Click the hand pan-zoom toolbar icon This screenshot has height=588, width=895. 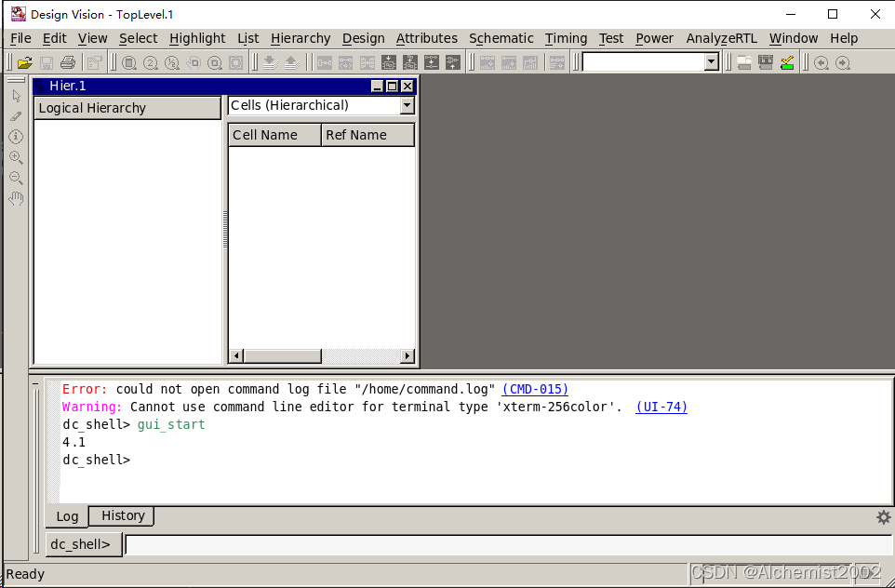pos(194,62)
